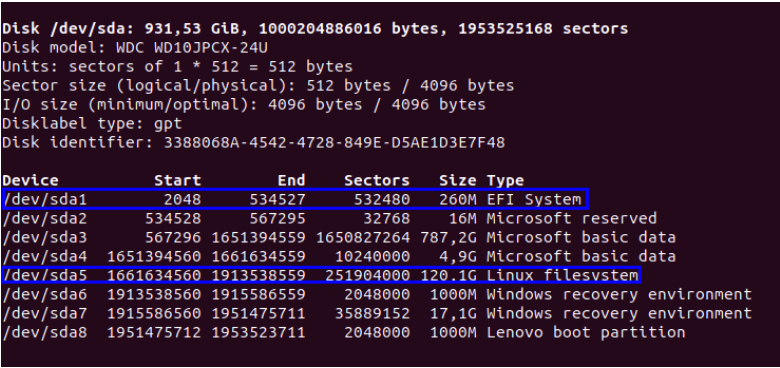Click the 787,2G size of sda3
The height and width of the screenshot is (368, 780).
click(x=448, y=237)
